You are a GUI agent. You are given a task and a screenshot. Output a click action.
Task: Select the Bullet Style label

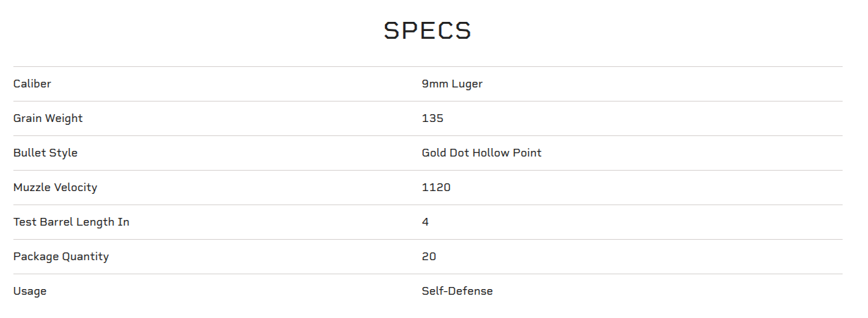click(x=46, y=153)
